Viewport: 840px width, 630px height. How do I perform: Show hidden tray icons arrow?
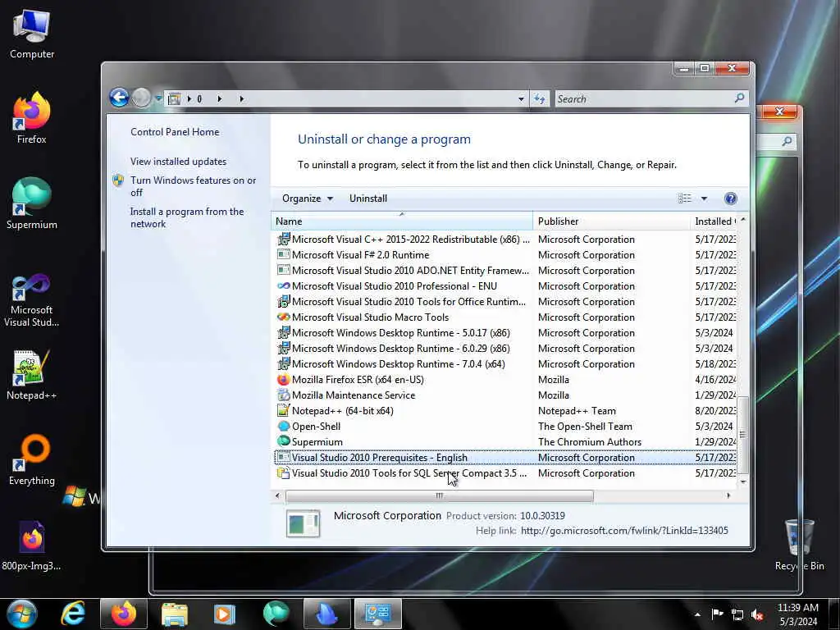(x=697, y=614)
